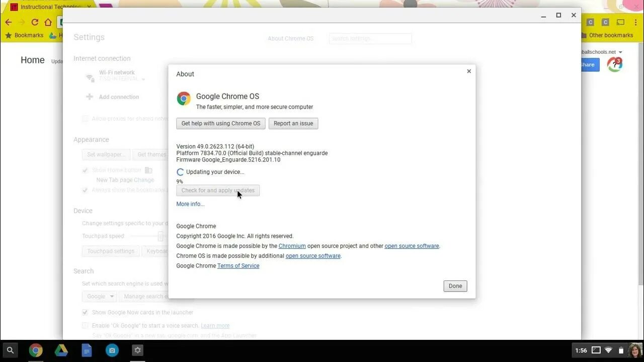Click the 1:56 clock in system tray
Screen dimensions: 644x362
(581, 350)
